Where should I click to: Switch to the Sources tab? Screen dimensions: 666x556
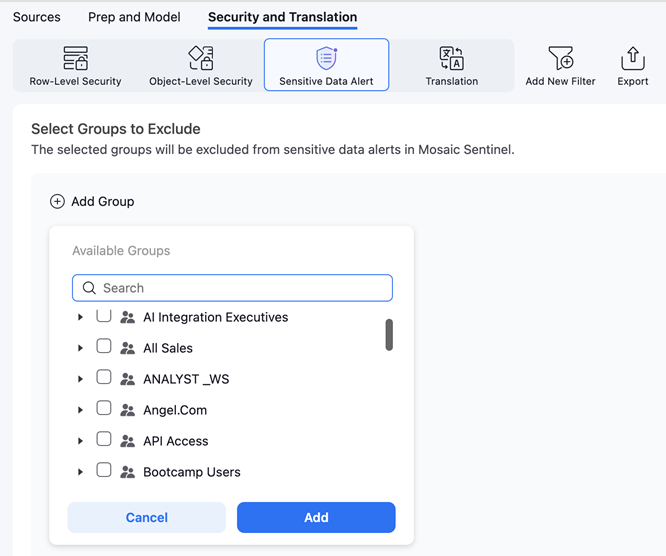tap(37, 17)
